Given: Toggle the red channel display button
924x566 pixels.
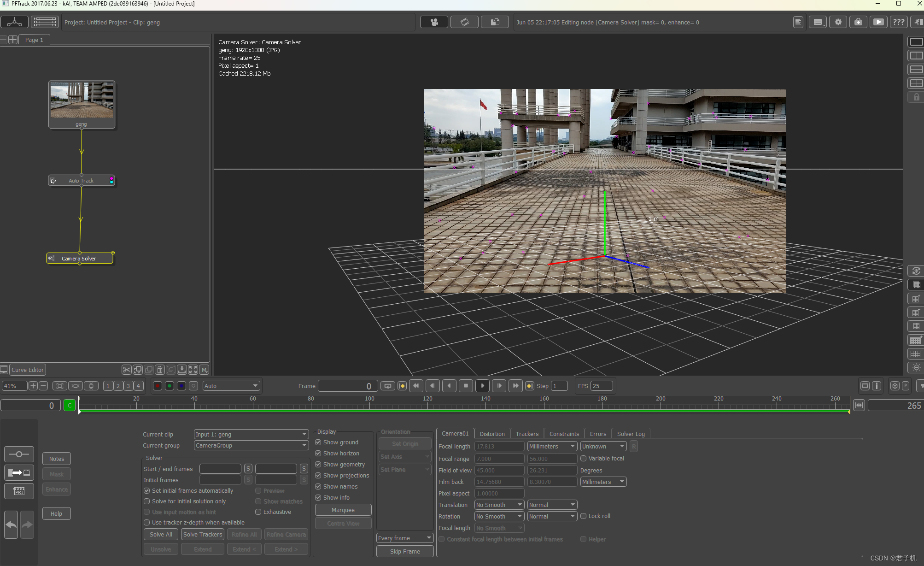Looking at the screenshot, I should click(x=158, y=386).
